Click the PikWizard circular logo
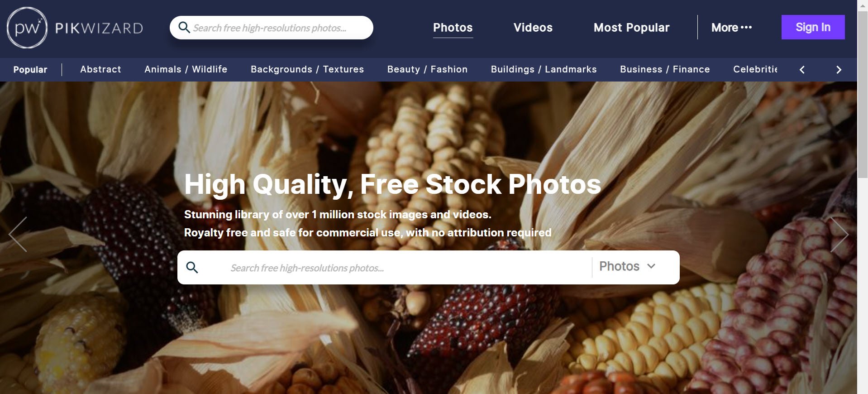Viewport: 868px width, 394px height. click(27, 28)
